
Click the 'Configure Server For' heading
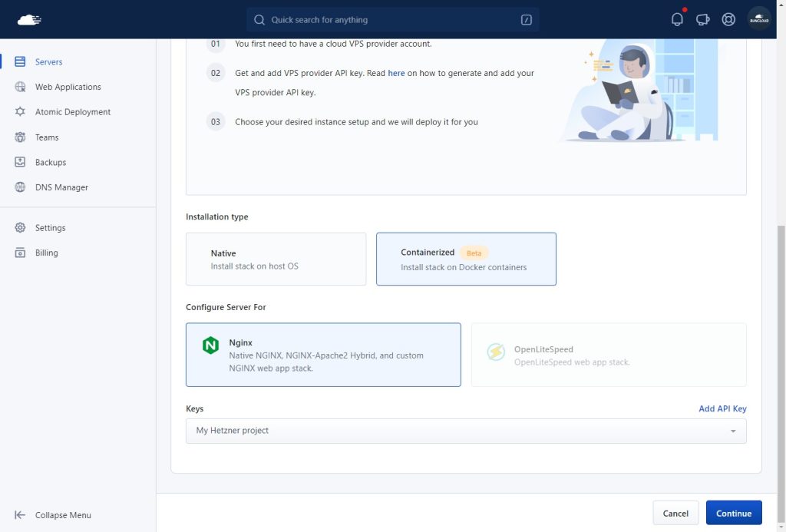(226, 307)
